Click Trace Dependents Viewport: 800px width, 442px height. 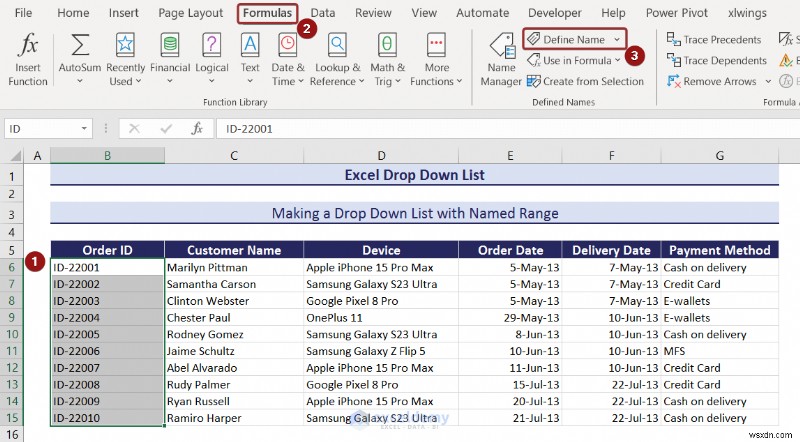pos(716,60)
